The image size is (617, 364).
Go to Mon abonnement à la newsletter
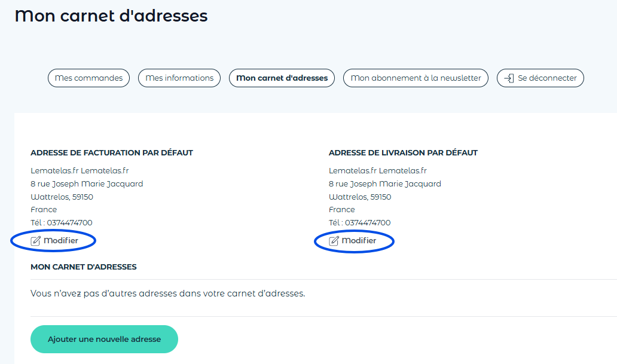(416, 78)
